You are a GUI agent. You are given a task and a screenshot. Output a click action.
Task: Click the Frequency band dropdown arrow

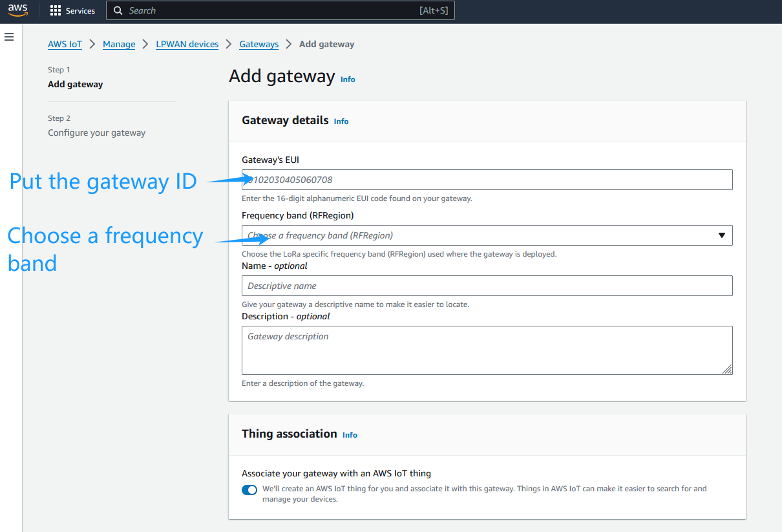(722, 235)
